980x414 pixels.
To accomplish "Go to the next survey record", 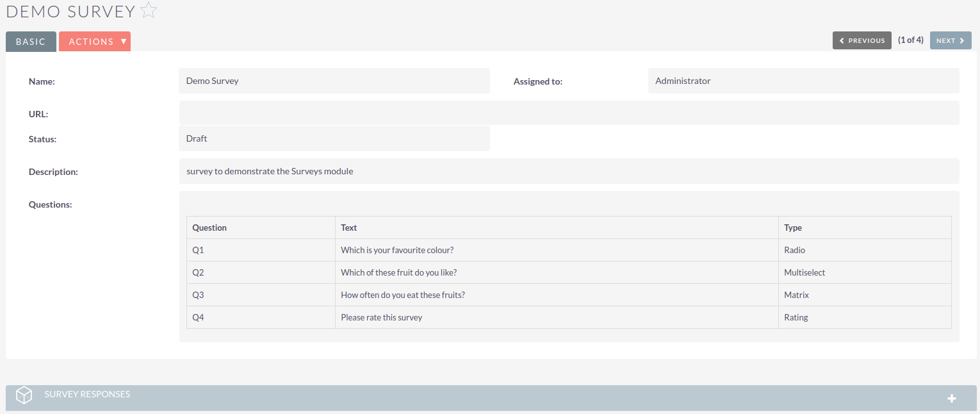I will (950, 40).
